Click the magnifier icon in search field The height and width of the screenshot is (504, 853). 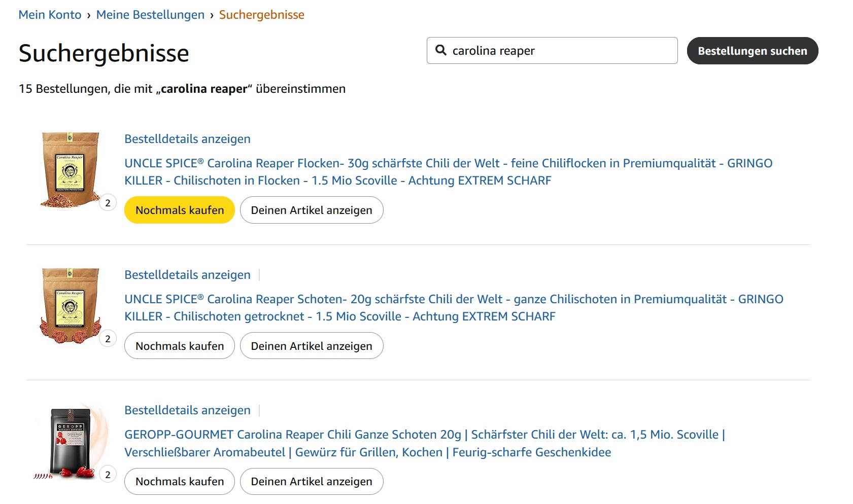coord(441,50)
